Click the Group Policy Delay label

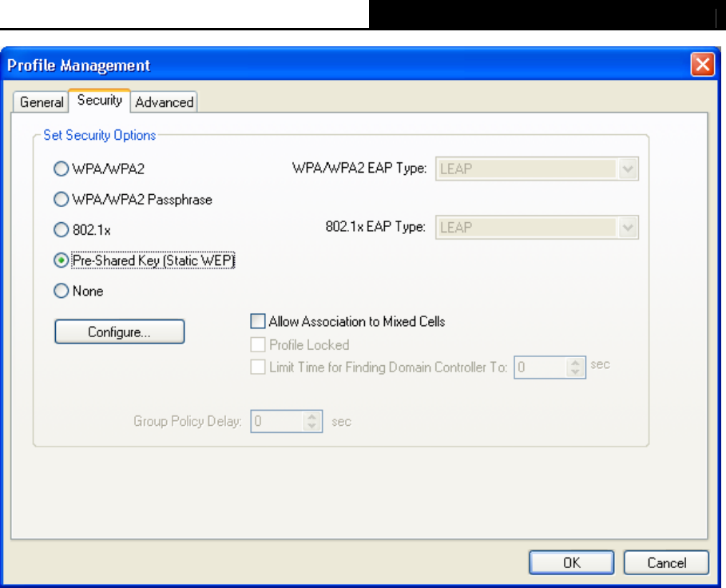click(x=188, y=421)
